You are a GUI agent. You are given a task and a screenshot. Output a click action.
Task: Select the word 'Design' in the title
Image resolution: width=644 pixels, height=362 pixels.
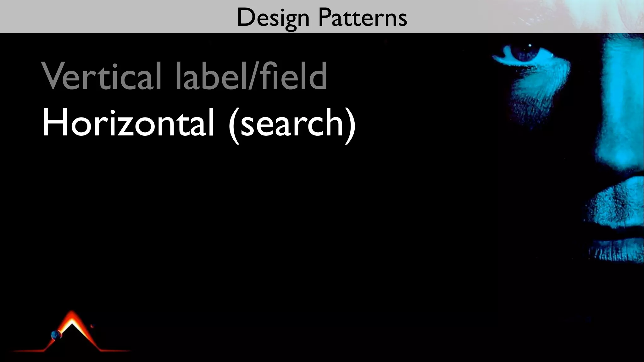[273, 18]
